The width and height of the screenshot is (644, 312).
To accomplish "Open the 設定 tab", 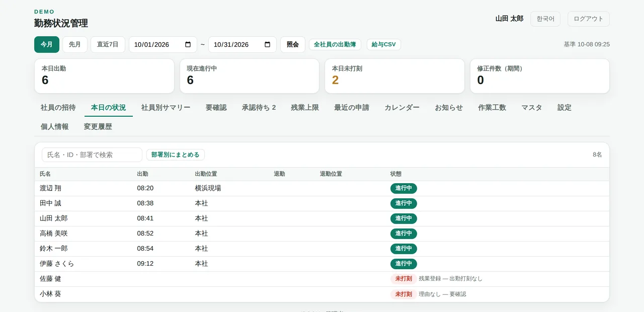I will [x=565, y=107].
